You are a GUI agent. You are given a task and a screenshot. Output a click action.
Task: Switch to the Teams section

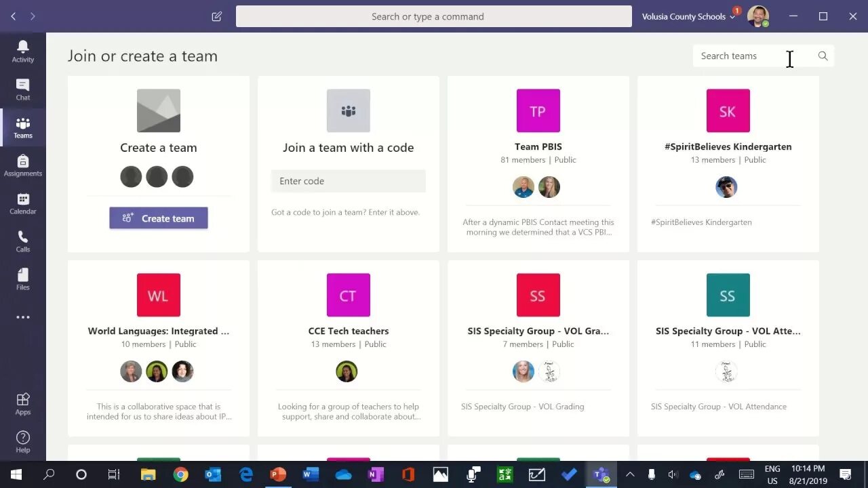23,127
